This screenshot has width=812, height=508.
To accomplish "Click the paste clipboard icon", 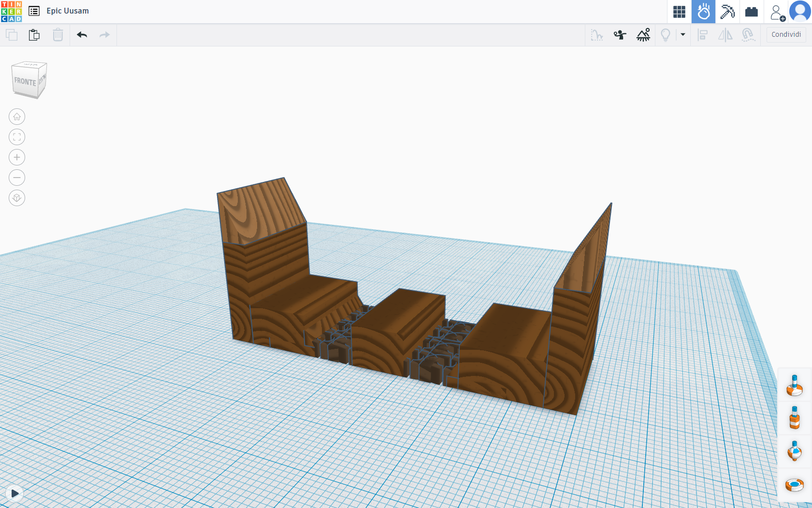I will pyautogui.click(x=34, y=35).
